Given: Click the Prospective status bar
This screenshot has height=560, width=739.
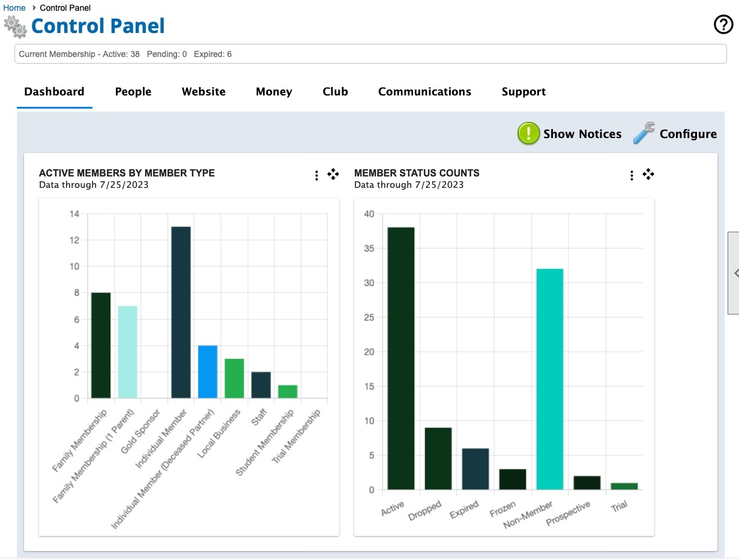Looking at the screenshot, I should coord(587,483).
